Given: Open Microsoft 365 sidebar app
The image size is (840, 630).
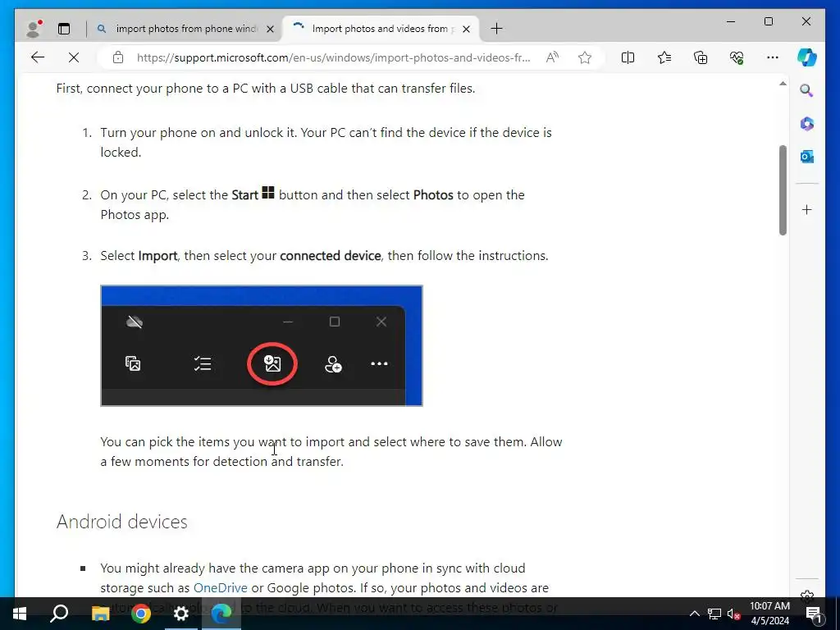Looking at the screenshot, I should click(x=807, y=124).
